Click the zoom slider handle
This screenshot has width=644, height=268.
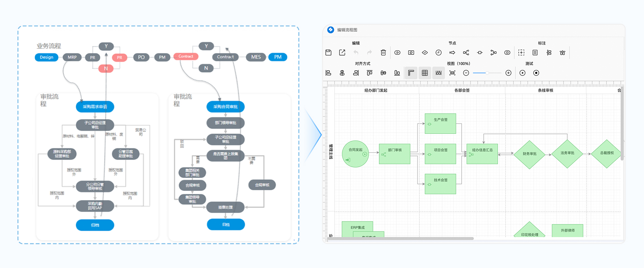[x=487, y=73]
